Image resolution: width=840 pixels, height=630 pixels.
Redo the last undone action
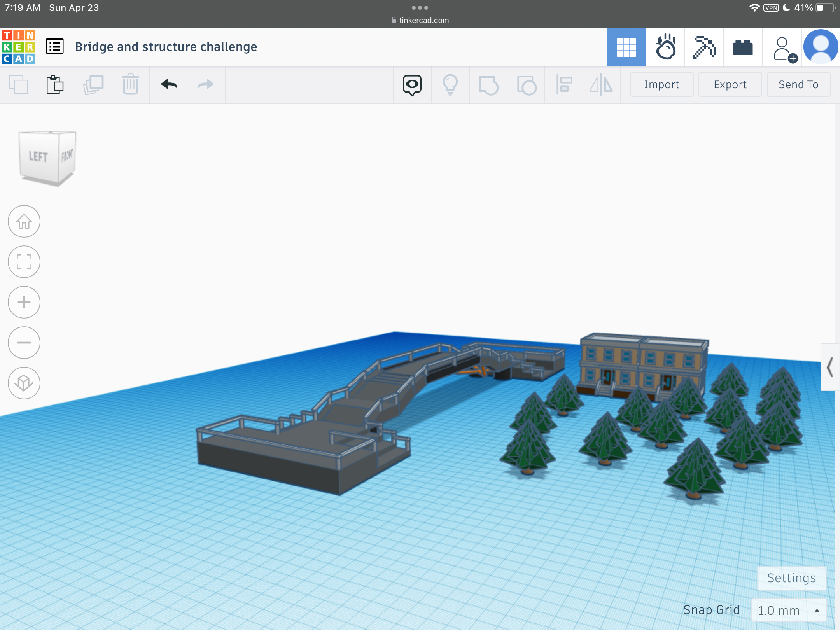pyautogui.click(x=205, y=84)
